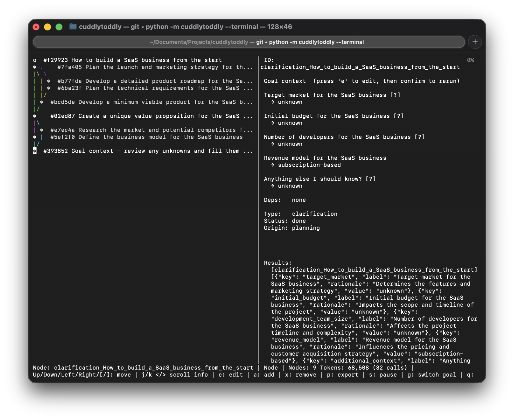Click the 'Goal context (press e to edit' heading
Image resolution: width=514 pixels, height=420 pixels.
tap(362, 81)
